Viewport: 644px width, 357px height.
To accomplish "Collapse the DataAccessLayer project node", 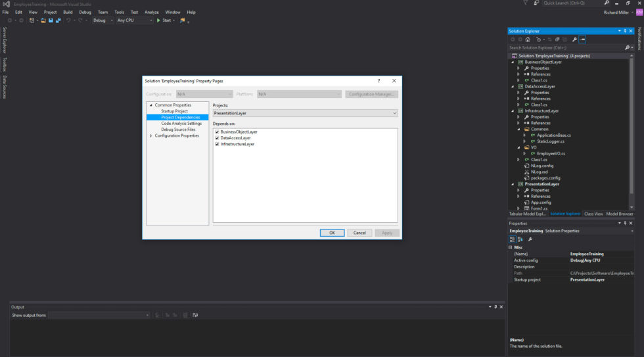I will 513,87.
